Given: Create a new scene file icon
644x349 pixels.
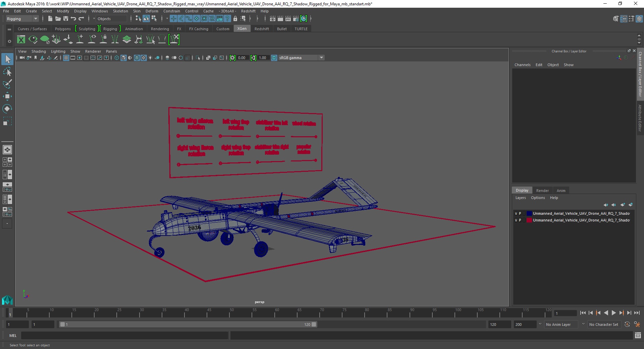Looking at the screenshot, I should point(50,19).
